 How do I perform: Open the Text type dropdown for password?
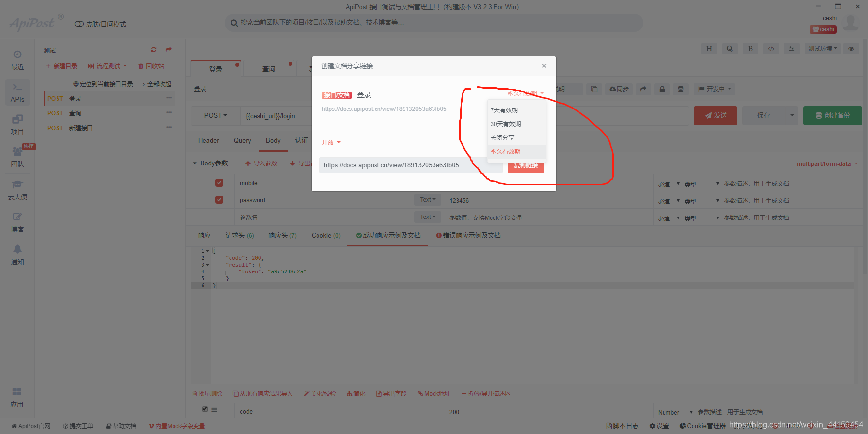click(428, 200)
